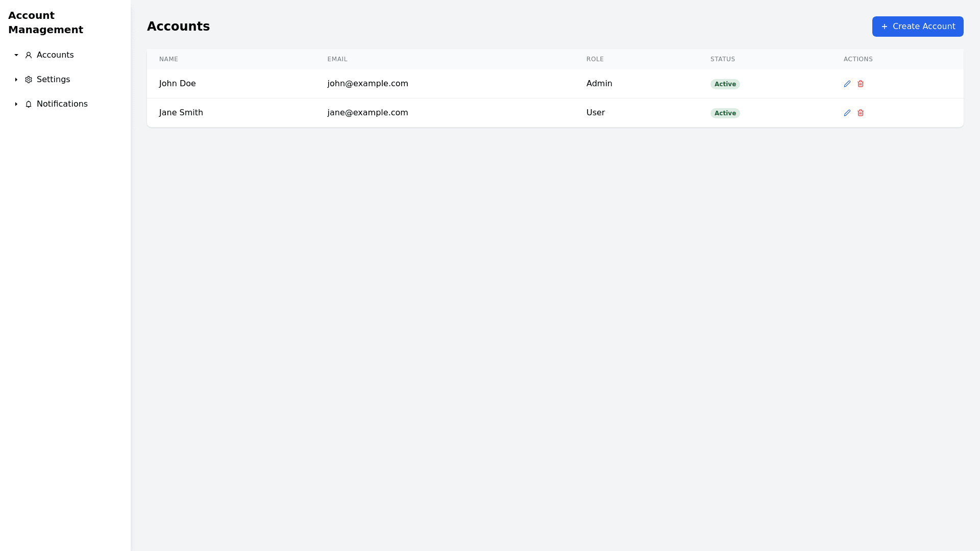
Task: Click the Name column header
Action: [168, 59]
